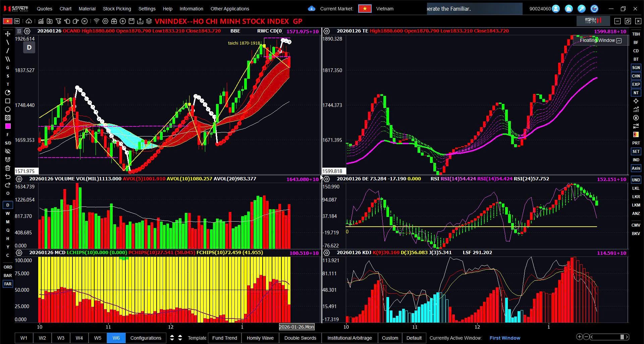Click the cloud download icon in the toolbar
This screenshot has width=644, height=344.
pos(29,21)
